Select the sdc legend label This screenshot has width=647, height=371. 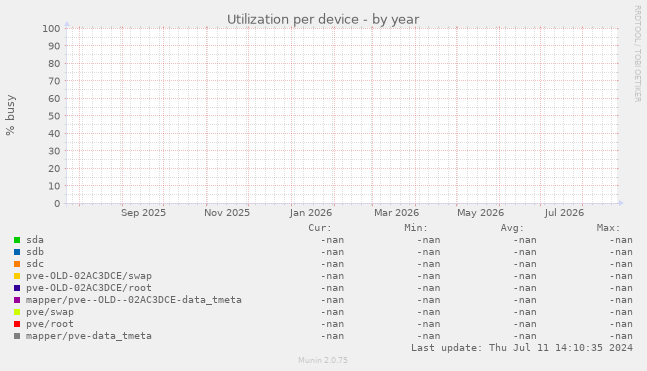(35, 264)
